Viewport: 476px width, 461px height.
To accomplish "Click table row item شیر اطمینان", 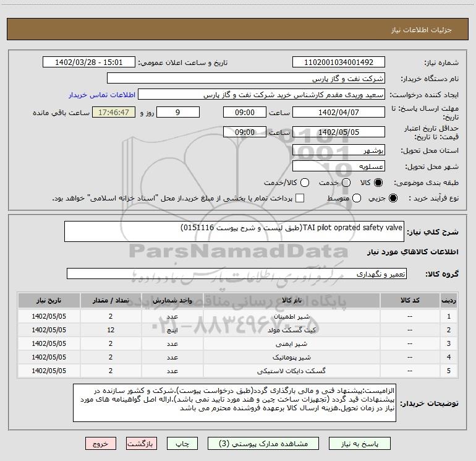I will point(291,316).
